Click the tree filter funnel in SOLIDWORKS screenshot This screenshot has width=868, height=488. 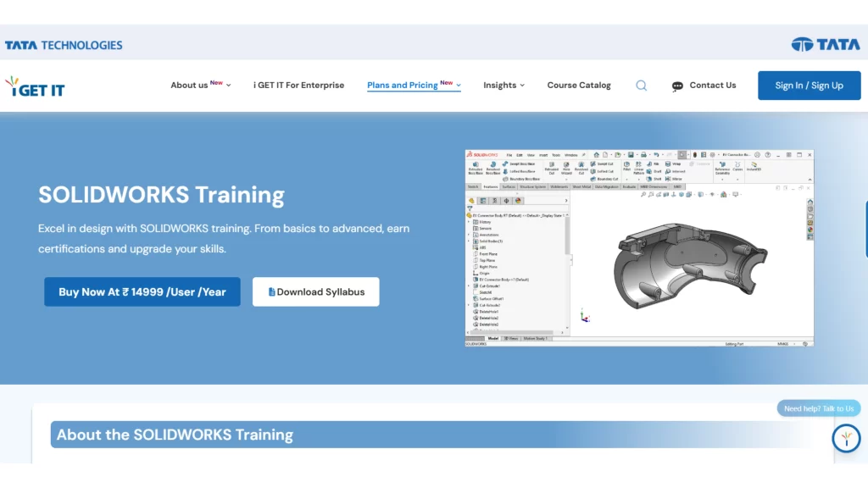(470, 208)
